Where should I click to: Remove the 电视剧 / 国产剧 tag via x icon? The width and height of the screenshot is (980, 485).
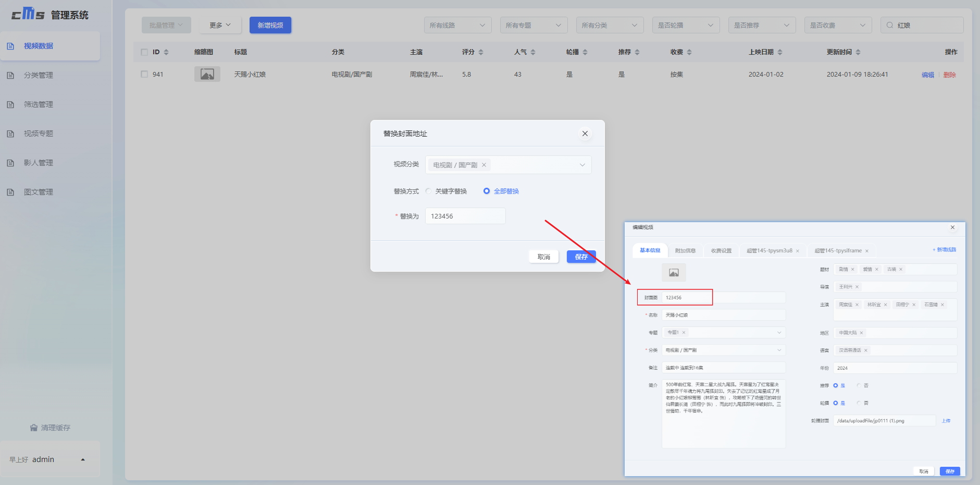484,165
